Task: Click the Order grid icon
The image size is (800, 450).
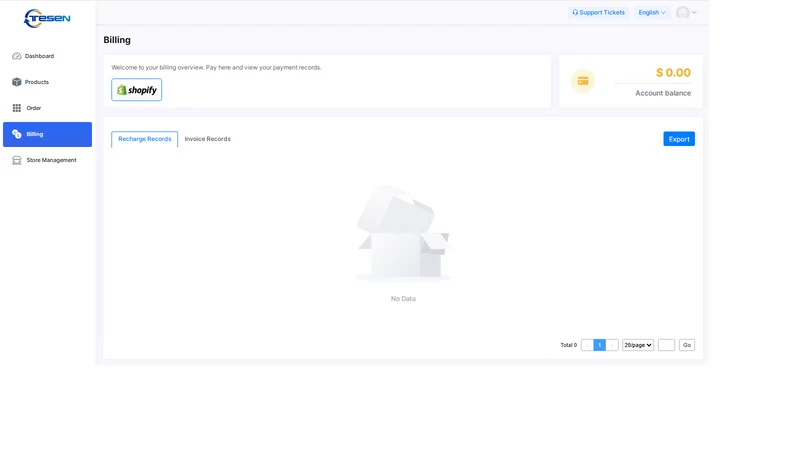Action: pyautogui.click(x=17, y=108)
